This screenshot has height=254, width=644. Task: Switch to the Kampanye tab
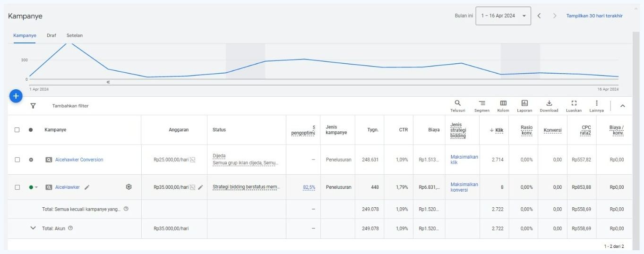click(25, 35)
